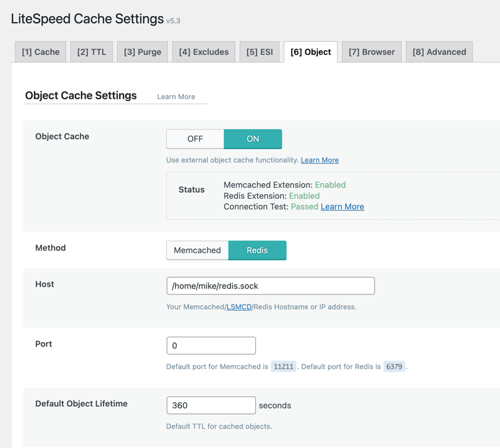Switch to the [1] Cache tab

tap(40, 52)
